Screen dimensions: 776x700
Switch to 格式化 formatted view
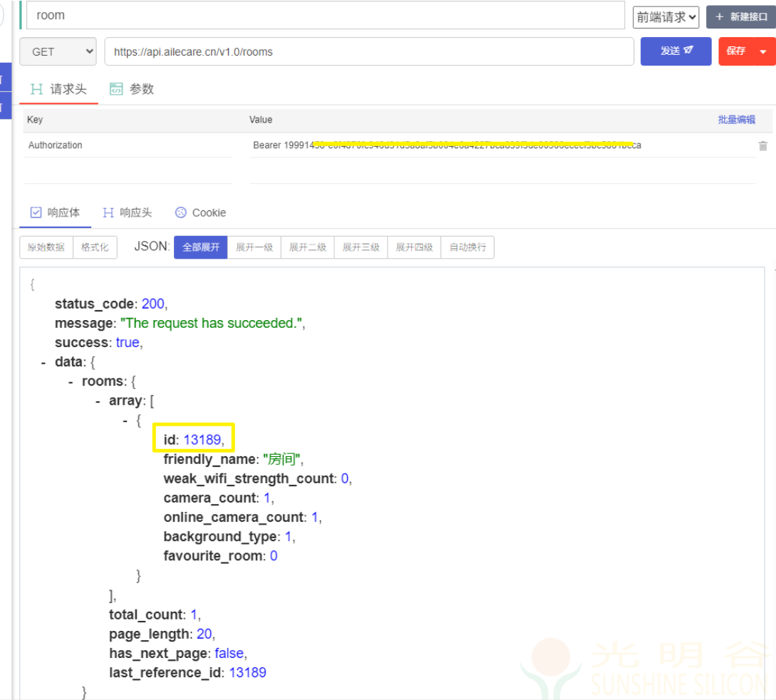tap(95, 247)
